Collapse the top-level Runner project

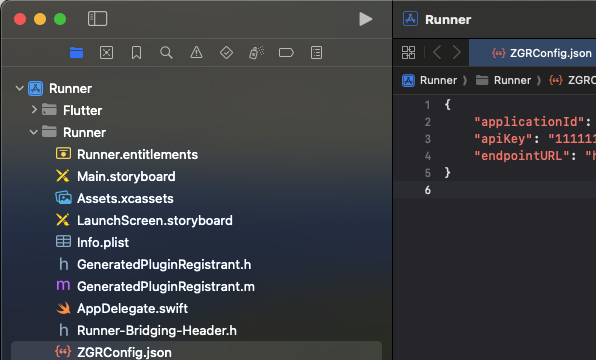click(x=19, y=88)
